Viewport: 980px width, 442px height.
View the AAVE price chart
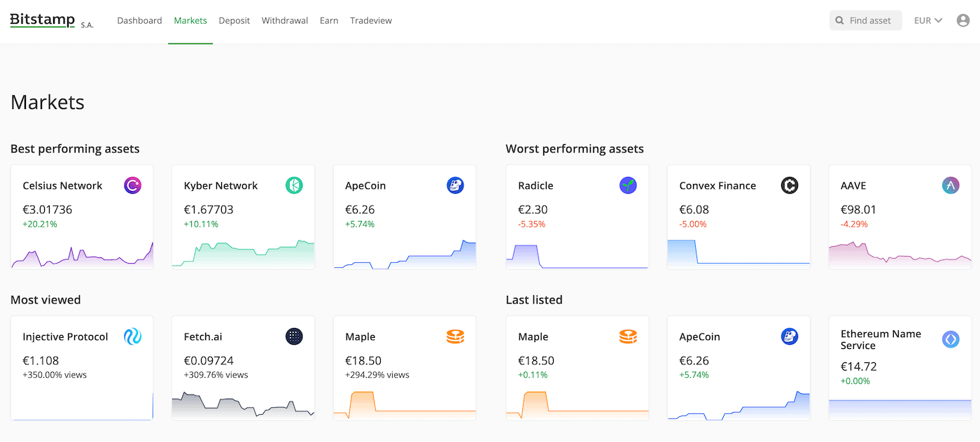[900, 254]
